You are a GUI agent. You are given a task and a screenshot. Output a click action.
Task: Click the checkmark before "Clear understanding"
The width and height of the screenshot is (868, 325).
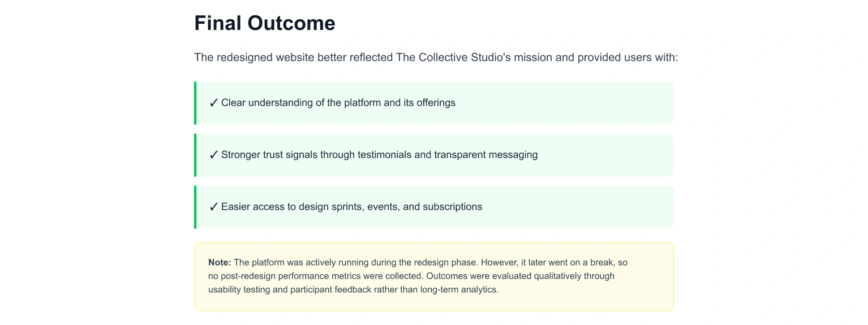(214, 103)
